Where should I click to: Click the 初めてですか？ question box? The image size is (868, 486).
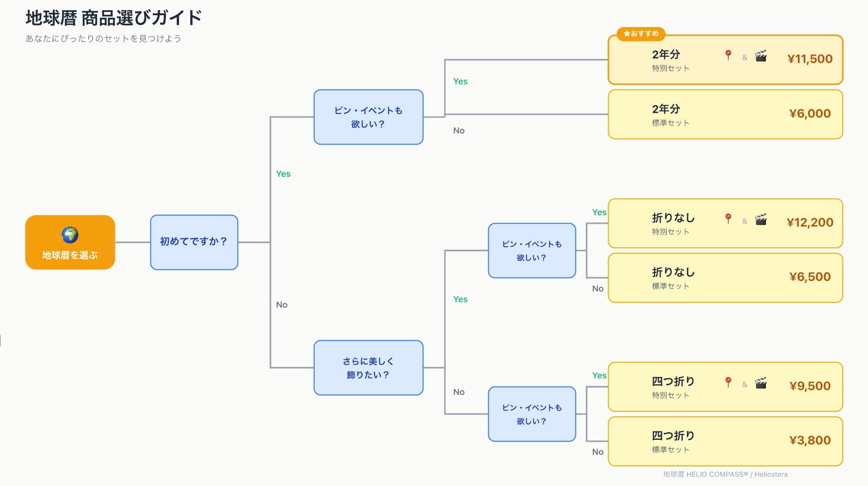(194, 242)
